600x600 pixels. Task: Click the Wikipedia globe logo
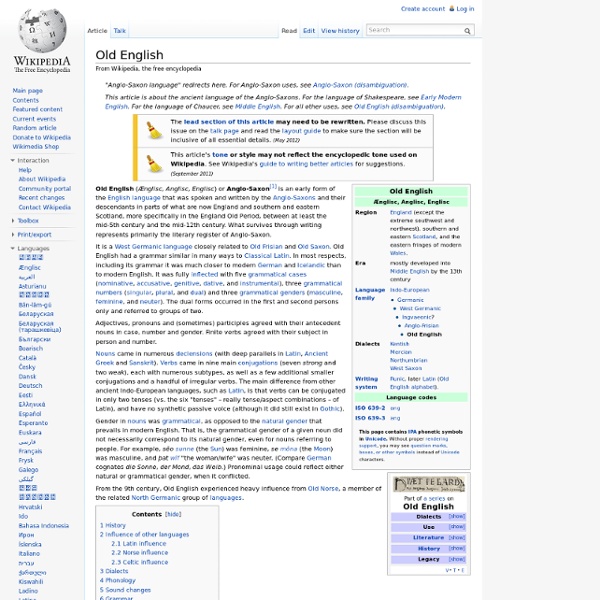click(x=42, y=31)
